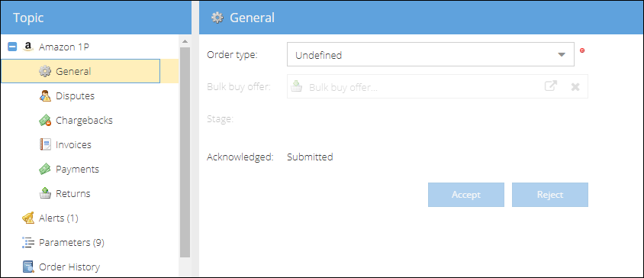
Task: Open bulk buy offer in external window icon
Action: click(550, 86)
